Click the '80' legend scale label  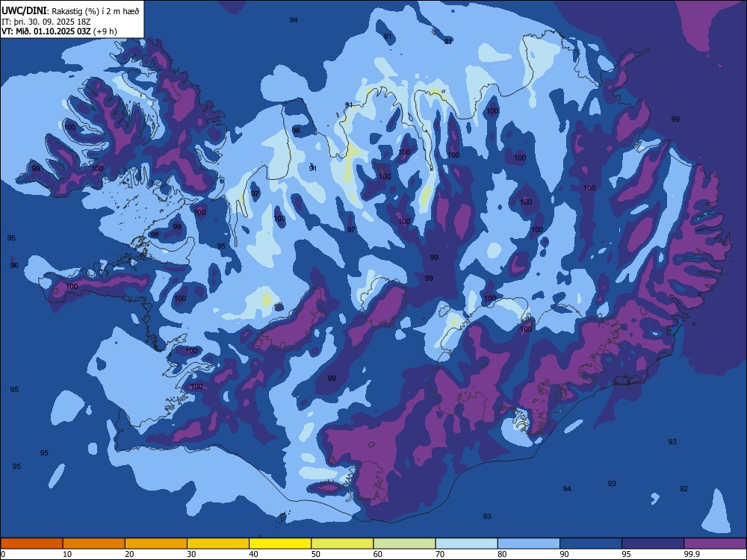tap(503, 554)
